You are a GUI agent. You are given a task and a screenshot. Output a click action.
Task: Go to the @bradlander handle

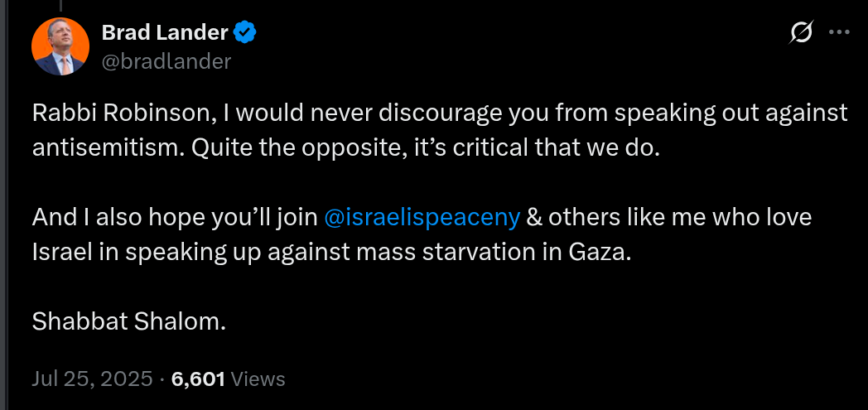point(166,61)
